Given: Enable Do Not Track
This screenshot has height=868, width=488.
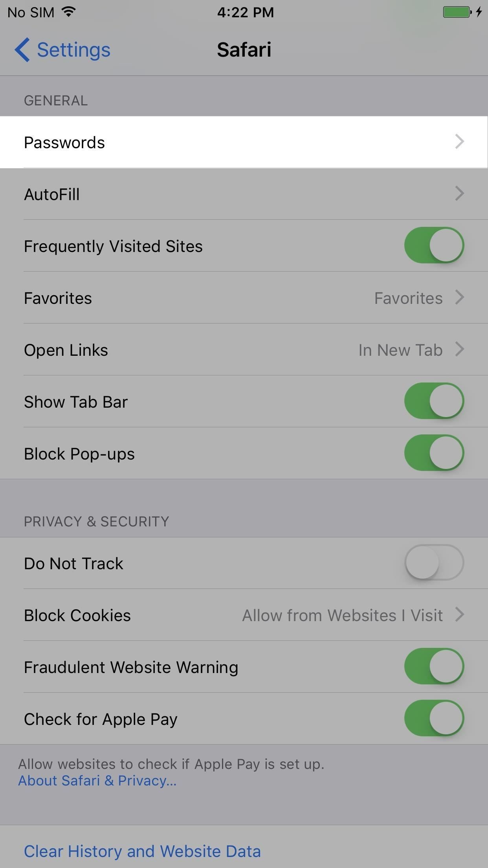Looking at the screenshot, I should 434,563.
